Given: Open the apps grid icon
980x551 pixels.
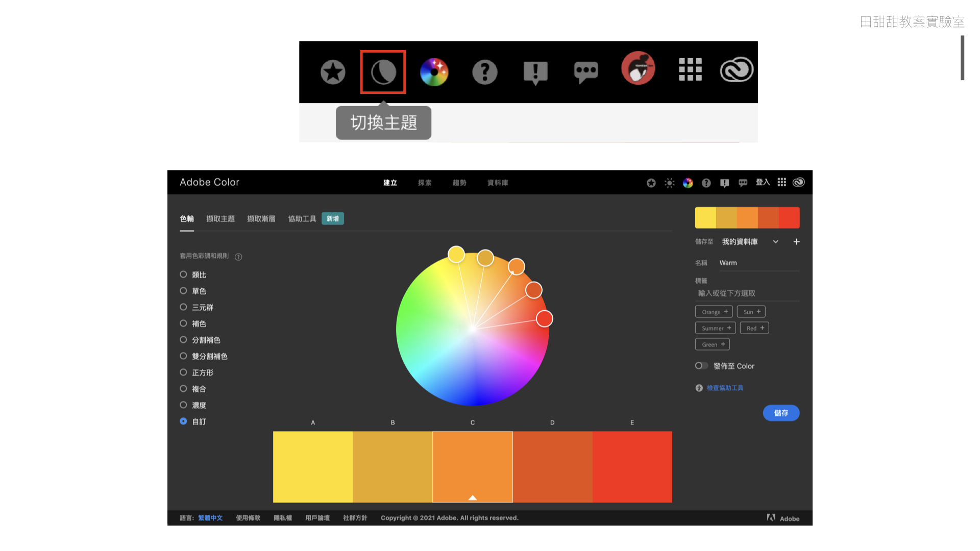Looking at the screenshot, I should 781,182.
